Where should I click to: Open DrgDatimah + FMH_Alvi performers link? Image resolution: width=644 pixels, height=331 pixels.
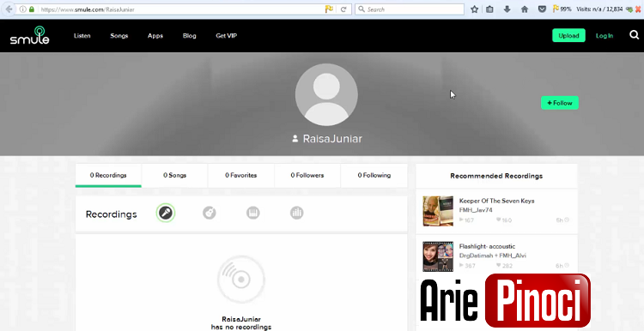click(x=493, y=256)
